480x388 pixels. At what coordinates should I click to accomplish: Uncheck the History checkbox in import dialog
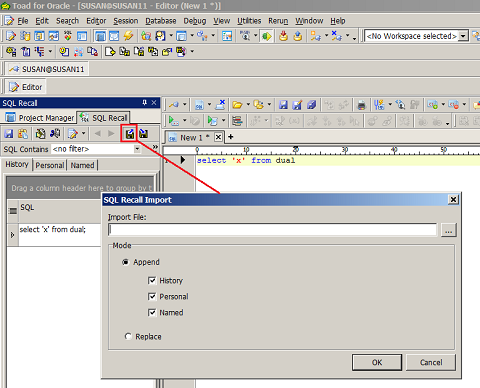pyautogui.click(x=152, y=280)
